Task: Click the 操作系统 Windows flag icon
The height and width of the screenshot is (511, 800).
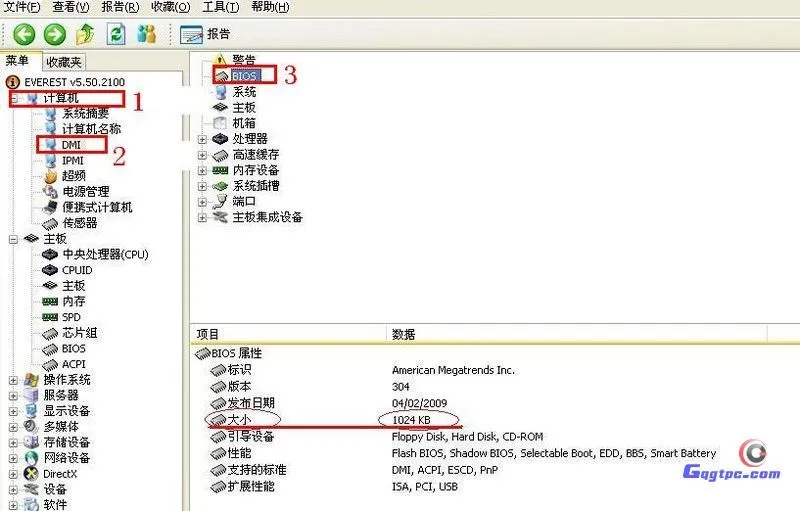Action: tap(31, 380)
